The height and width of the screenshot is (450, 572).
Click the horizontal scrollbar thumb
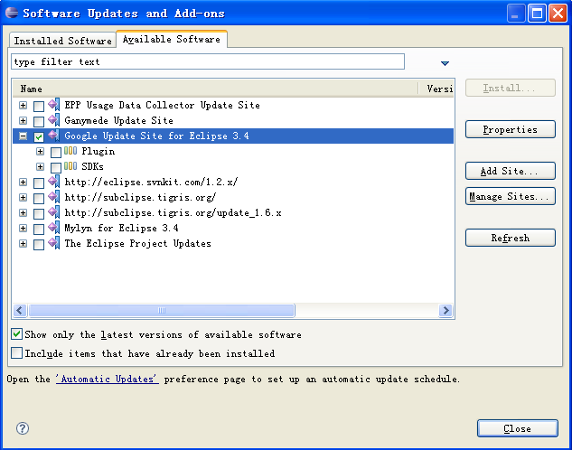pos(162,310)
